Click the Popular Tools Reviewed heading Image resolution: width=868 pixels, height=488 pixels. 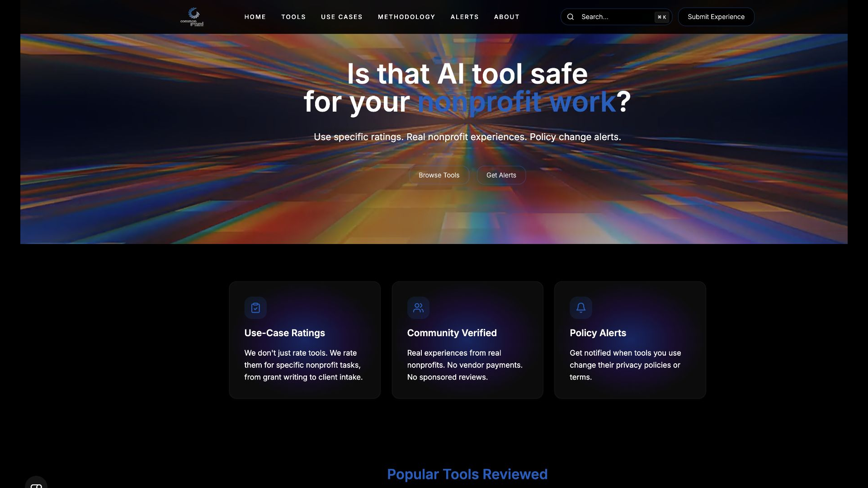click(x=467, y=474)
